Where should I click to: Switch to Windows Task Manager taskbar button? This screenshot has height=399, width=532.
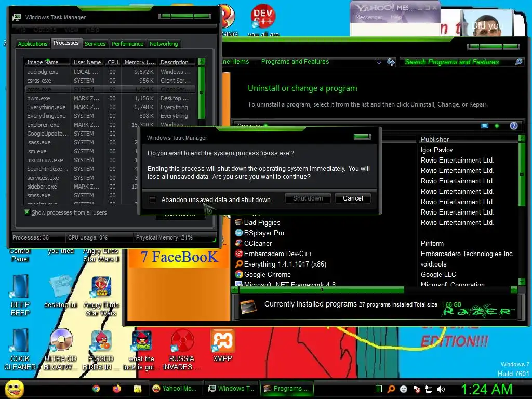(231, 389)
